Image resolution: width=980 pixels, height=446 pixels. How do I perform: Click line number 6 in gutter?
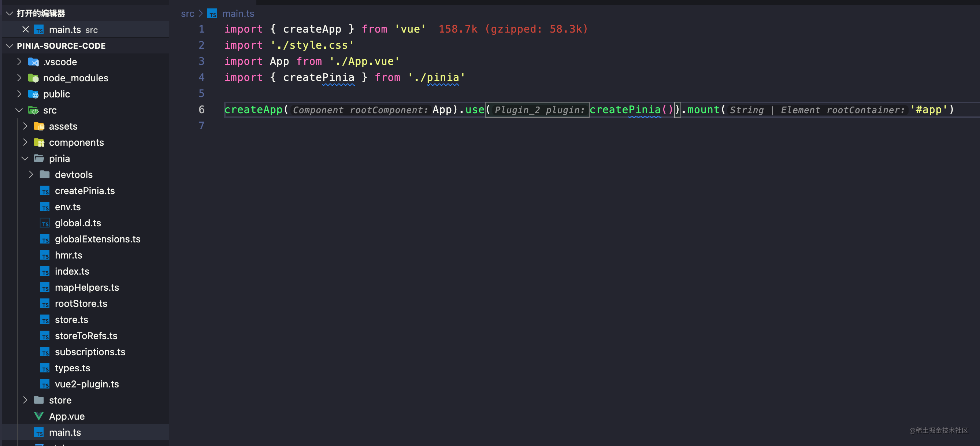pos(201,110)
